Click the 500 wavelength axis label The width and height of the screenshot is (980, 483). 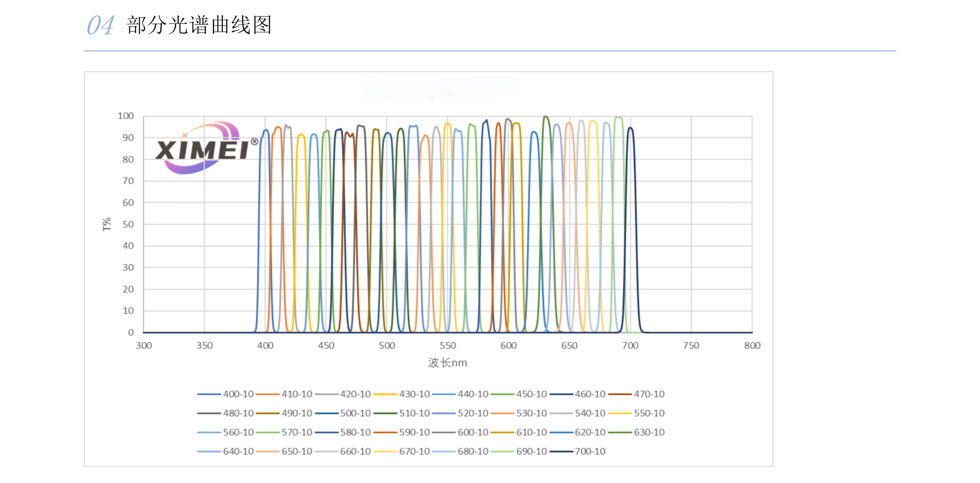coord(387,346)
